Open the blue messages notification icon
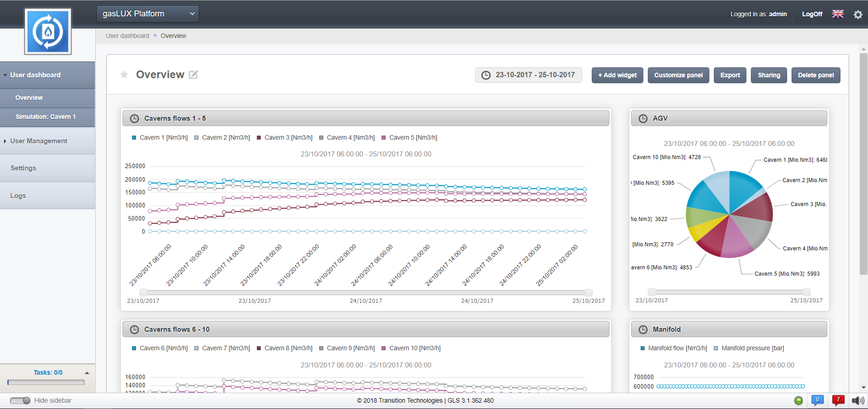 [x=817, y=400]
